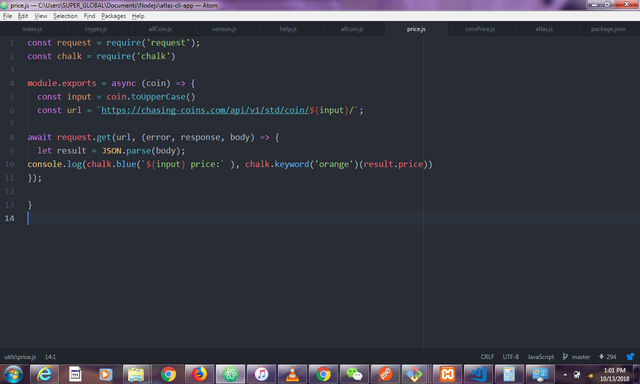The height and width of the screenshot is (384, 640).
Task: Click 'JSON.parse(body)' text on line 9
Action: coord(141,151)
